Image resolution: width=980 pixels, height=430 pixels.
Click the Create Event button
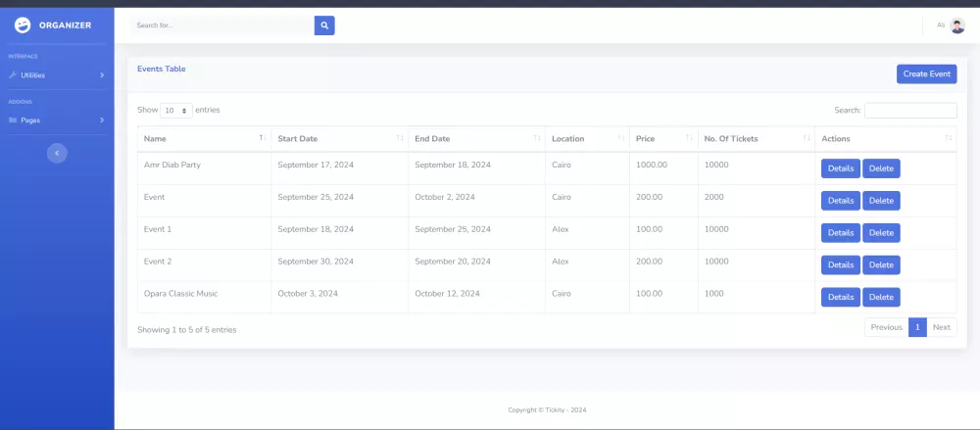point(927,73)
